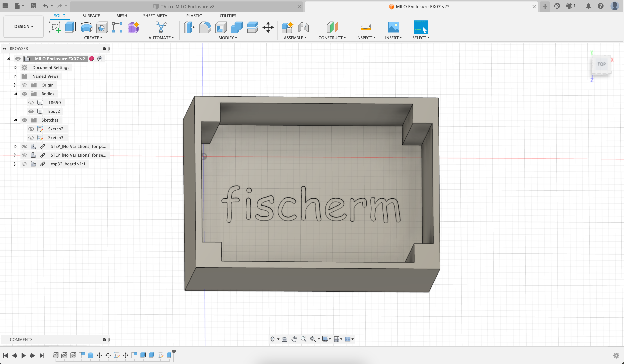Open the SHEET METAL tab
This screenshot has height=364, width=624.
click(x=156, y=16)
